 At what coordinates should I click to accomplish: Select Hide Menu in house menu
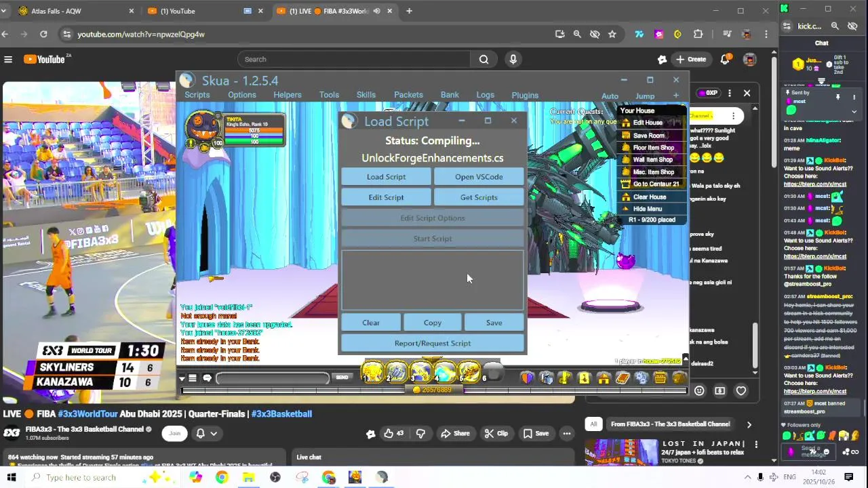[647, 209]
